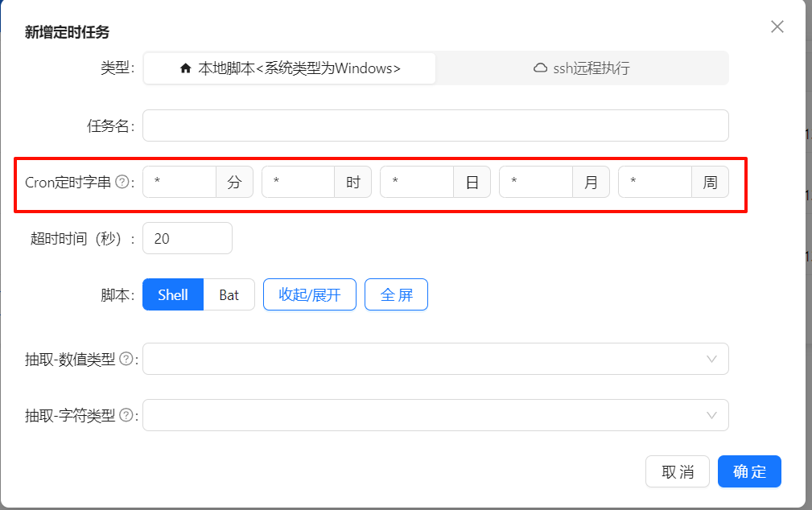
Task: Click the 抽取-数值类型 label text
Action: (x=70, y=360)
